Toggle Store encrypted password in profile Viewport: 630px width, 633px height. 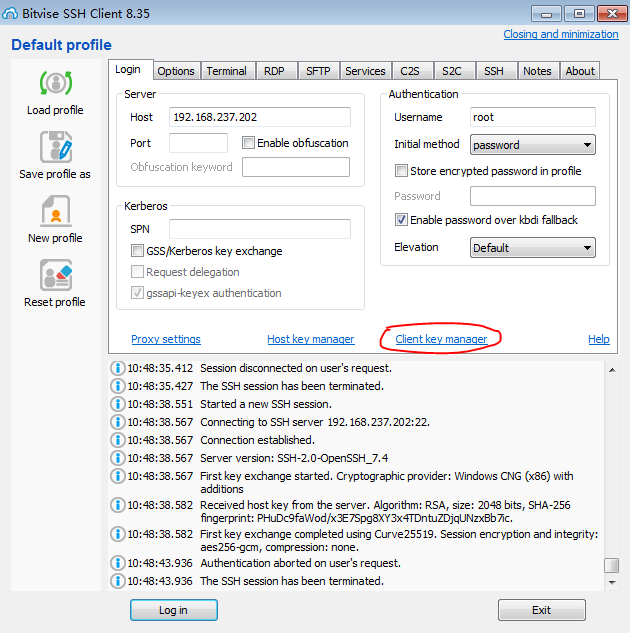tap(401, 171)
